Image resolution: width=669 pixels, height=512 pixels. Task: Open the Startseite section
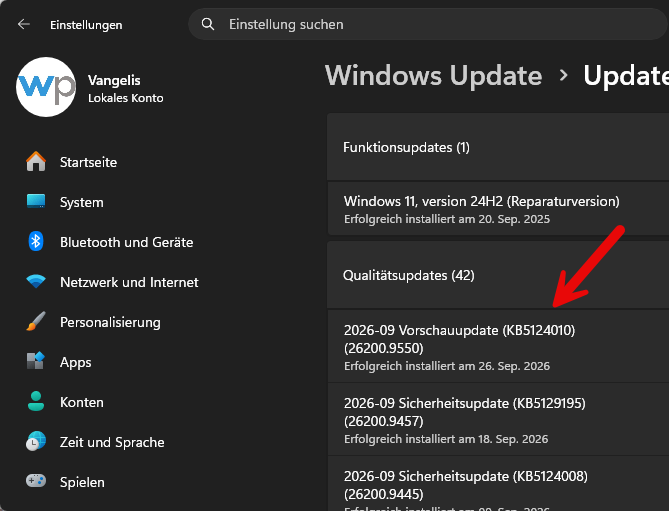coord(88,162)
